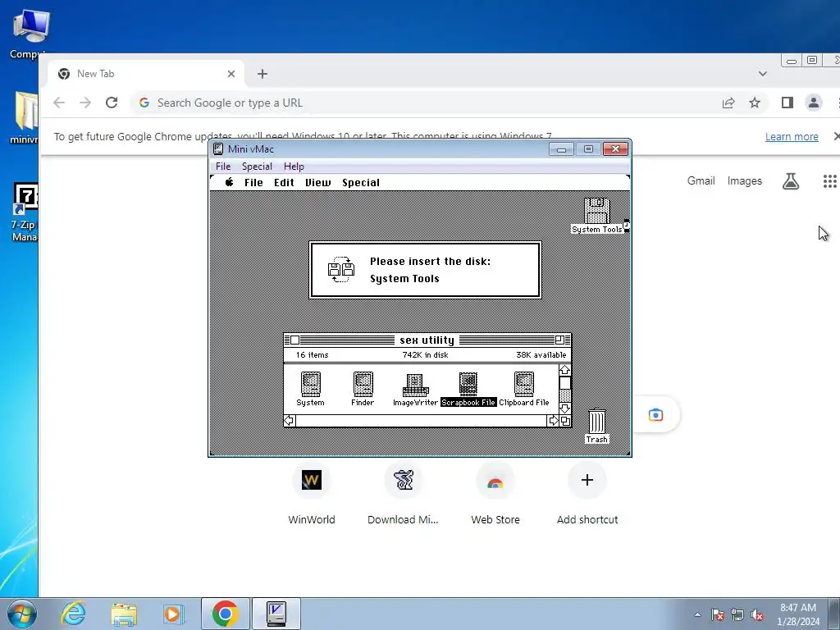Image resolution: width=840 pixels, height=630 pixels.
Task: Open the classic Mac Edit menu
Action: point(284,183)
